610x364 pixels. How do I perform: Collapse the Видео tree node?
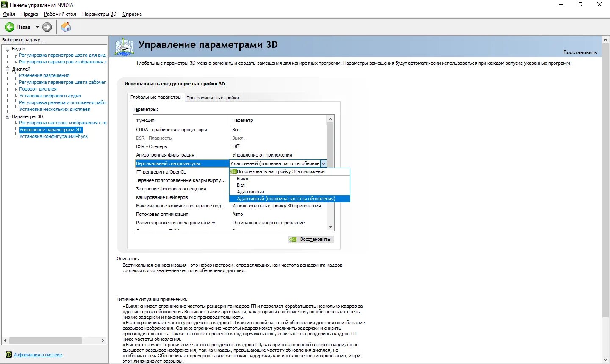(x=7, y=49)
